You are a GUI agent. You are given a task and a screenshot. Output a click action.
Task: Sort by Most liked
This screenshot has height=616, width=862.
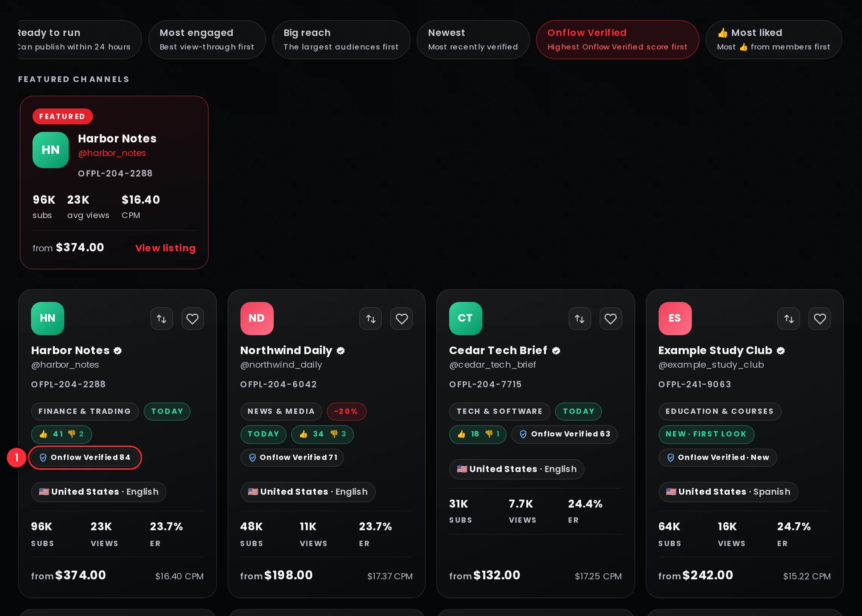point(774,39)
